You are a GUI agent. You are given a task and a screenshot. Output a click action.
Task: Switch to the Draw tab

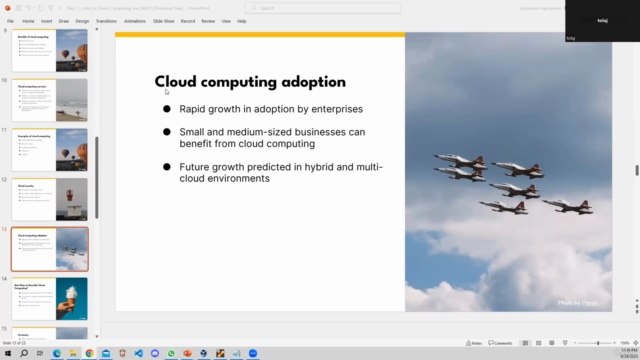coord(64,21)
